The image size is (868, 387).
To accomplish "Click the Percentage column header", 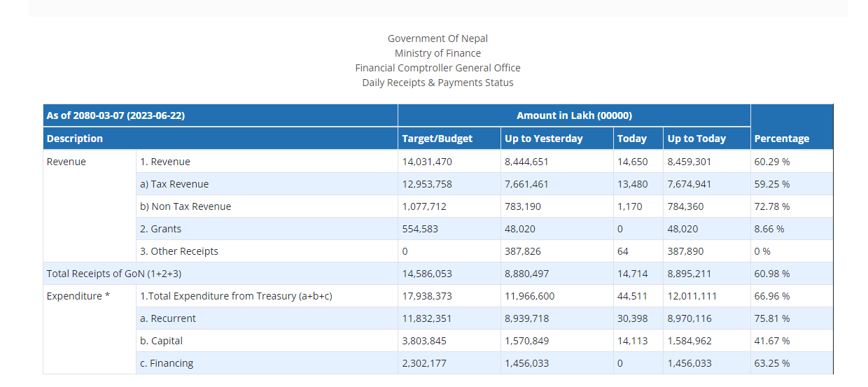I will click(x=781, y=139).
